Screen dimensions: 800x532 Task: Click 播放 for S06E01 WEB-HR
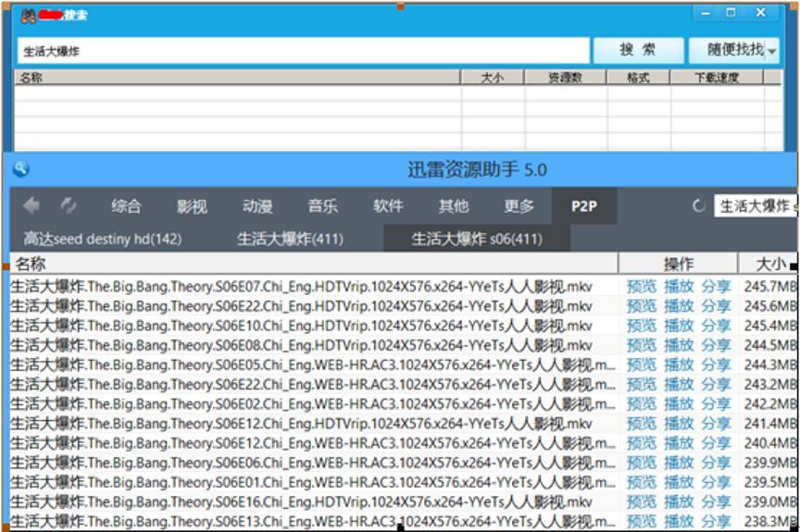(679, 482)
